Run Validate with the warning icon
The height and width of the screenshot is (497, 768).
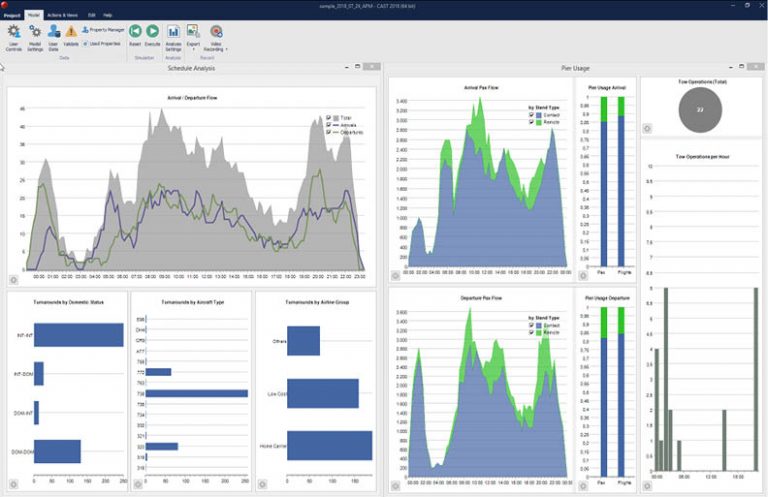71,36
